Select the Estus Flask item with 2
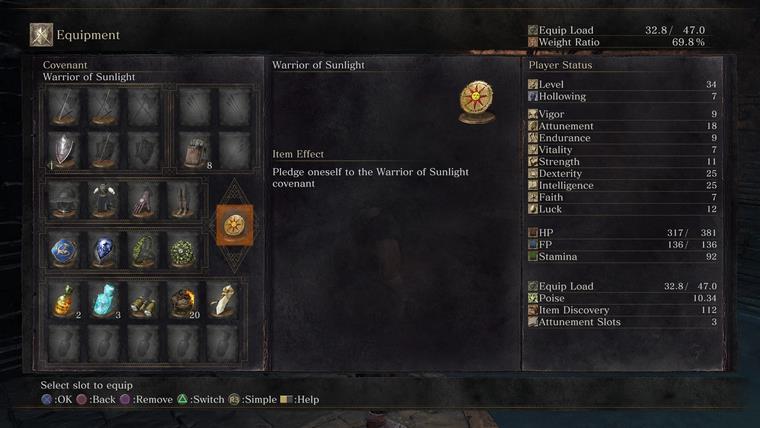 (x=64, y=301)
